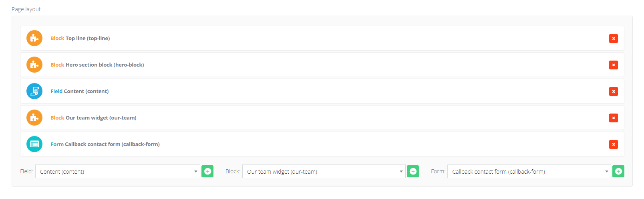644x199 pixels.
Task: Click the teal form icon for Callback form
Action: 34,144
